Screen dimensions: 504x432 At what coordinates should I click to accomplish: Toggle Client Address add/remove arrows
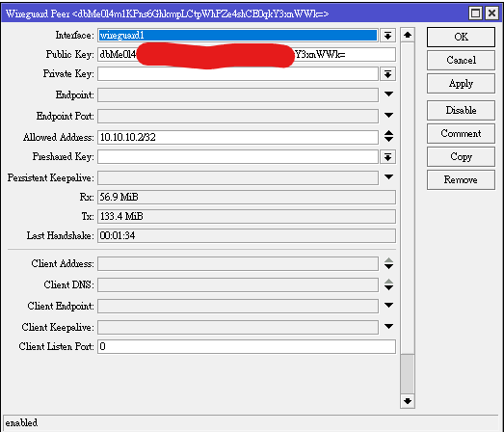coord(388,263)
